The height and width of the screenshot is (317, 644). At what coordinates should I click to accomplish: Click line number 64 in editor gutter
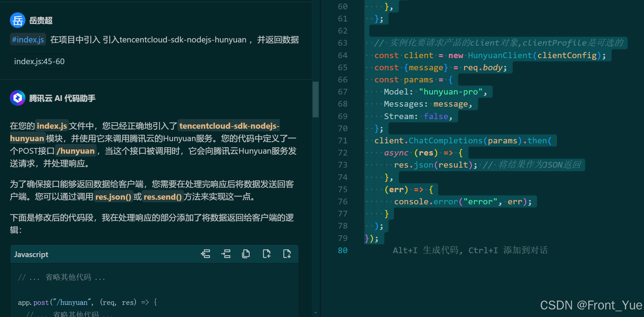click(x=343, y=55)
